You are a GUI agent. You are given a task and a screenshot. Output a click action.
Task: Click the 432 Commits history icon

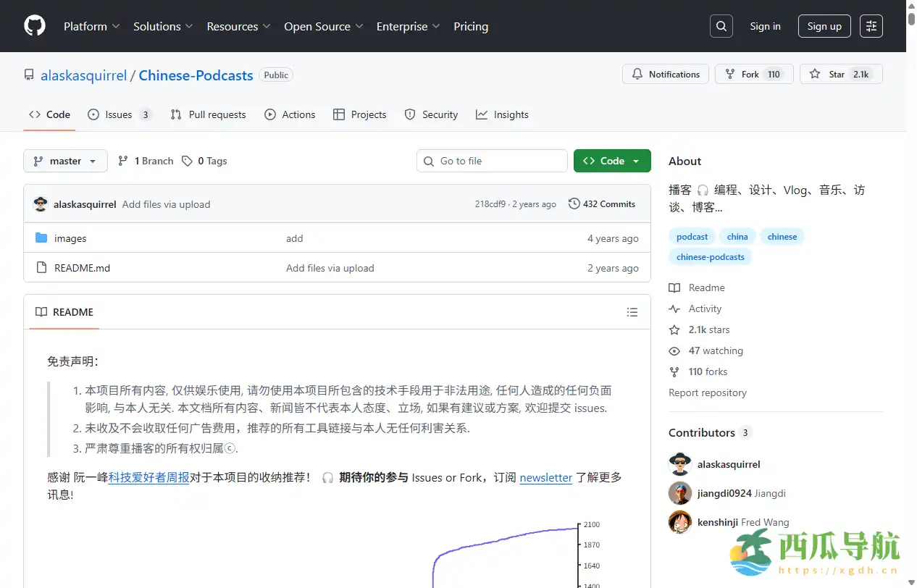(574, 204)
